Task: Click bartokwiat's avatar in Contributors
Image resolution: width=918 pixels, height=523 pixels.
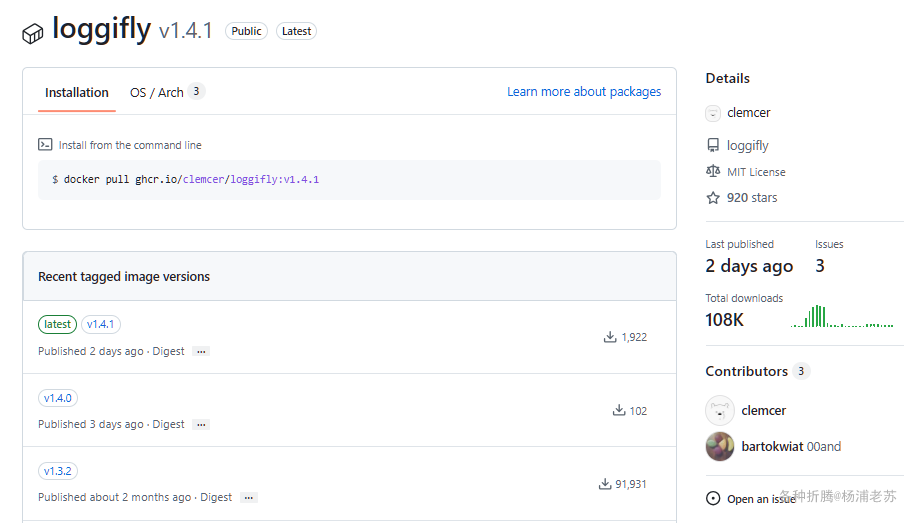Action: point(720,446)
